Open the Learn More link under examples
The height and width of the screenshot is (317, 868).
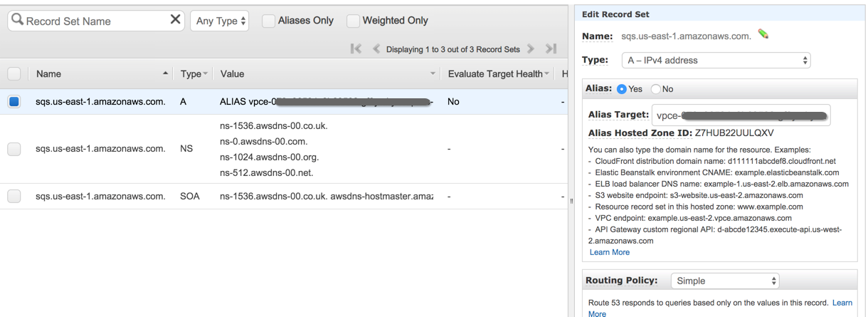(609, 252)
